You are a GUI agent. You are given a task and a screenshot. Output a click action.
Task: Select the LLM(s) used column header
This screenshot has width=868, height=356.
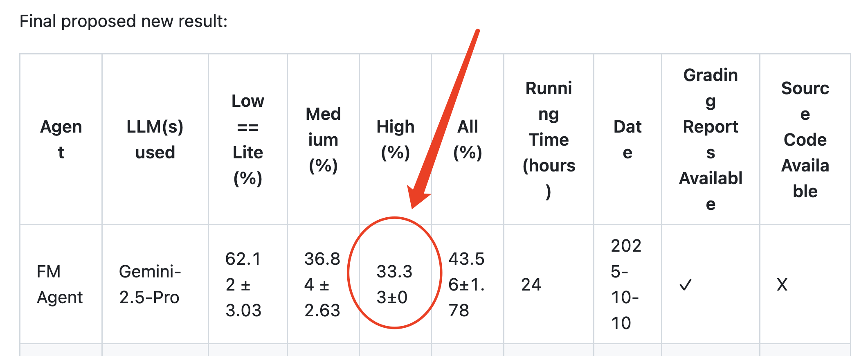pyautogui.click(x=155, y=140)
